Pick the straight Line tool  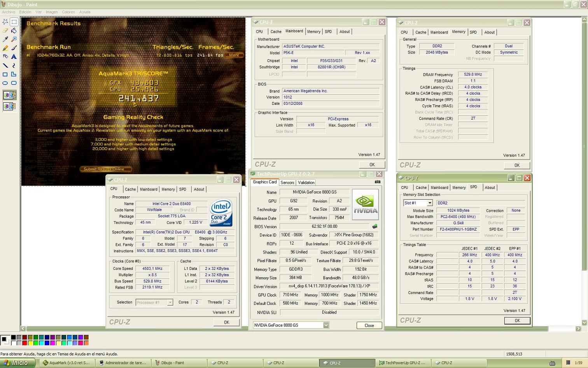[5, 65]
